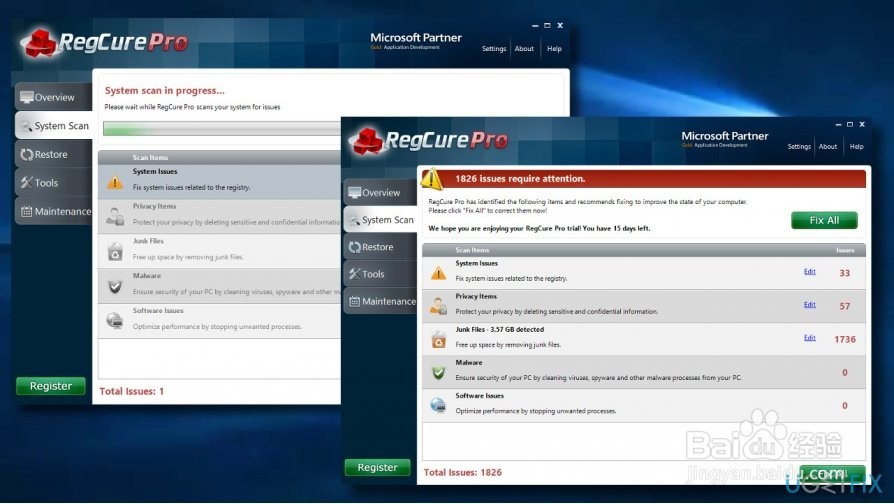Viewport: 894px width, 504px height.
Task: Open About in back window header
Action: [524, 48]
